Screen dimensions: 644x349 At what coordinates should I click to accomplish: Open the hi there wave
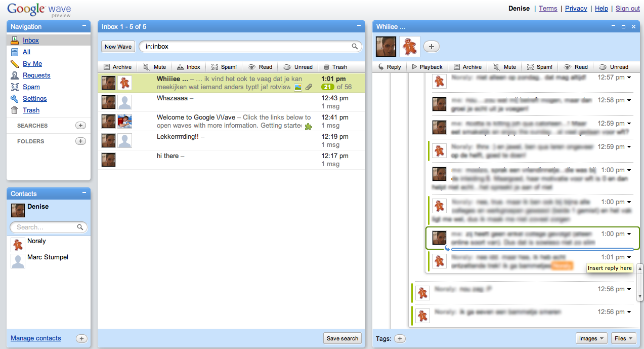click(231, 160)
